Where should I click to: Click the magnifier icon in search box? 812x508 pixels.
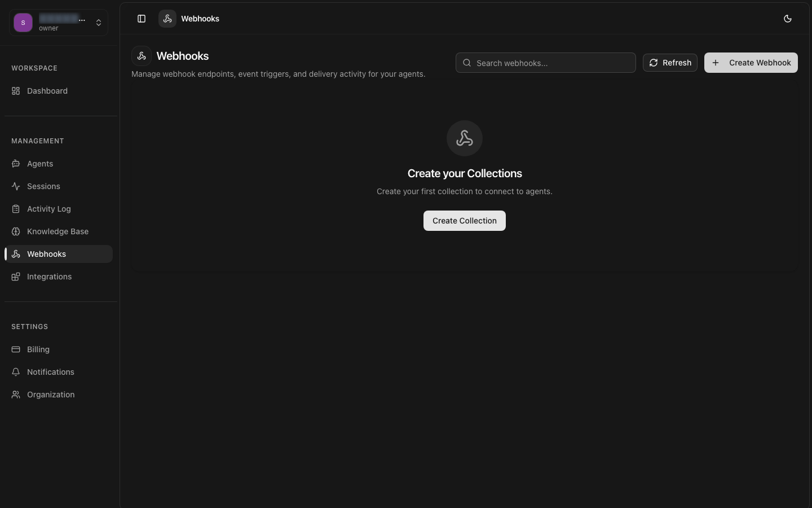(x=467, y=63)
